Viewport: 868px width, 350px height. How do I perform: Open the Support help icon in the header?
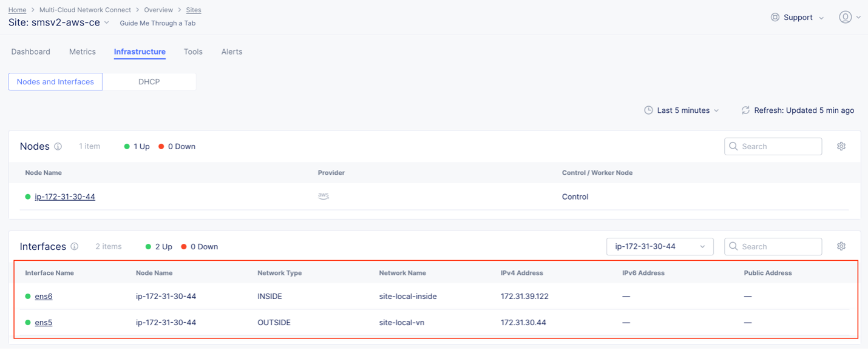tap(775, 17)
